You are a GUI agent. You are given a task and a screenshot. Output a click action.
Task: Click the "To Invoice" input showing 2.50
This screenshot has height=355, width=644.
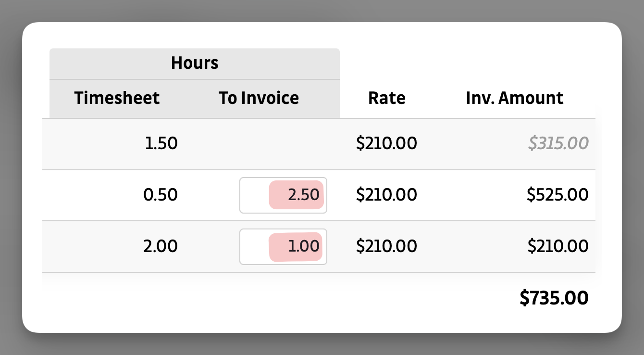[x=283, y=195]
